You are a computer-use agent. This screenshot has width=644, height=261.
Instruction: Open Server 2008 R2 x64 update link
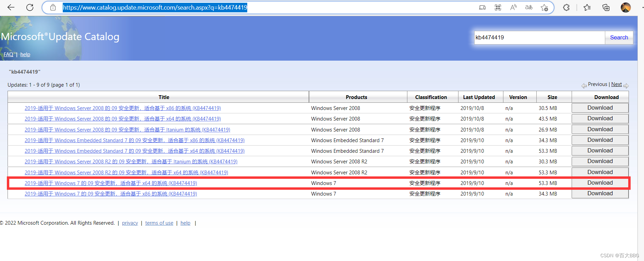pos(126,173)
